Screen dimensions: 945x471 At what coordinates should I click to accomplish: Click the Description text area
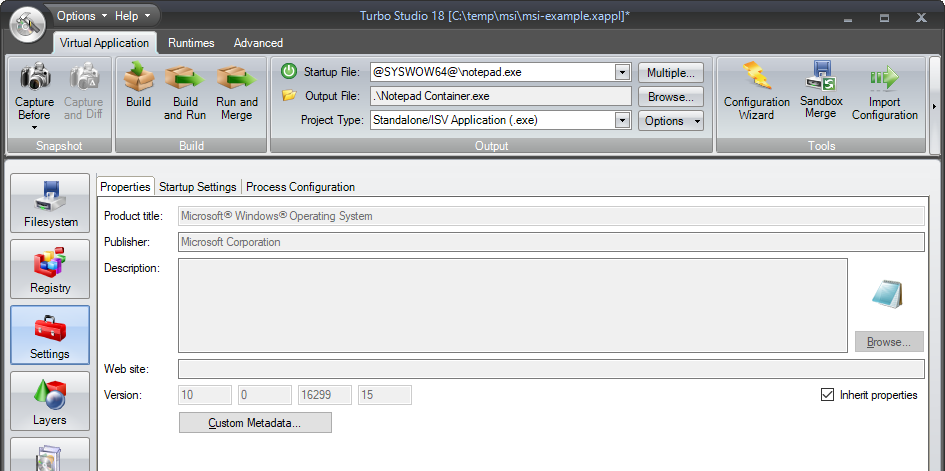(x=513, y=305)
